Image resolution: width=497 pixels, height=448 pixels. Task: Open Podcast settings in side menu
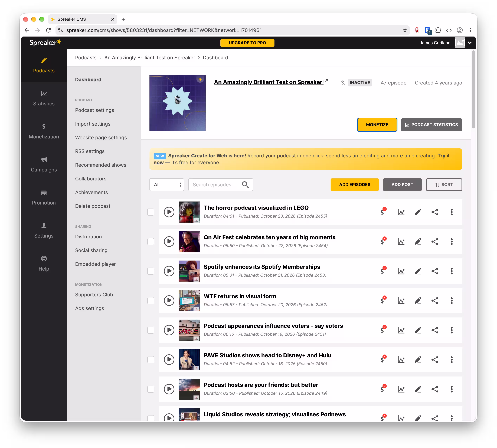[94, 110]
